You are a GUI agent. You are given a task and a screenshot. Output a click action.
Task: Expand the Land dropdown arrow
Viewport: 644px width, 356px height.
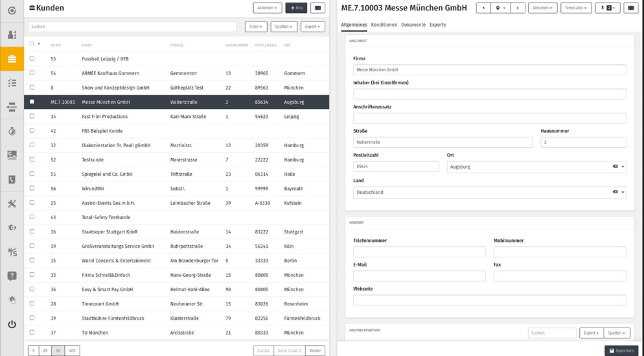(x=623, y=193)
